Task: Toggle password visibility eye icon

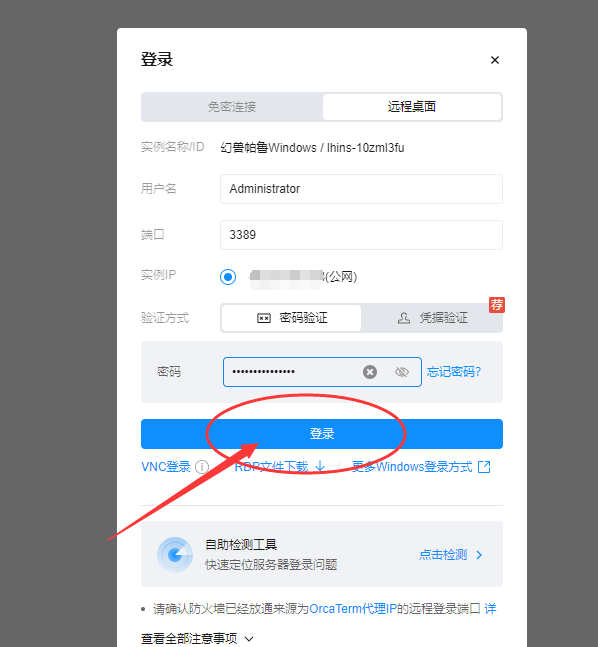Action: [402, 372]
